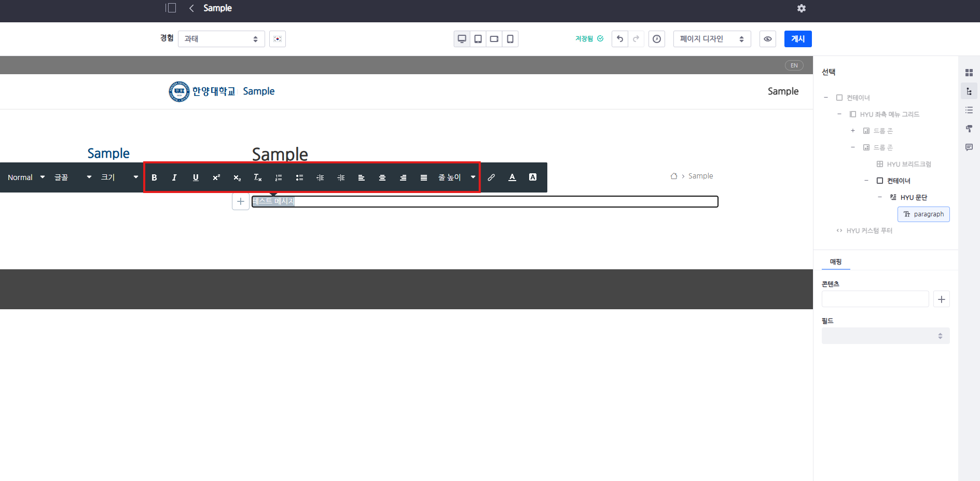Insert a hyperlink with link icon

pos(491,177)
